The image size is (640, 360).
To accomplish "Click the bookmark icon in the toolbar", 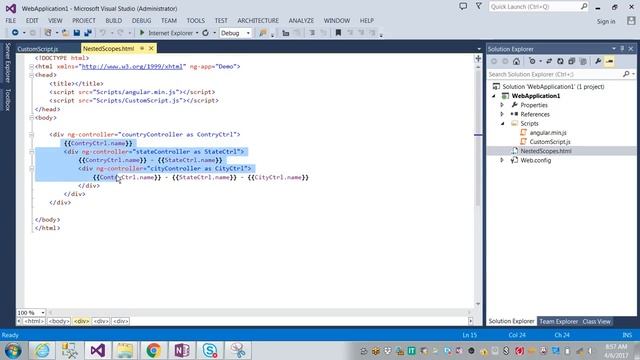I will point(338,33).
